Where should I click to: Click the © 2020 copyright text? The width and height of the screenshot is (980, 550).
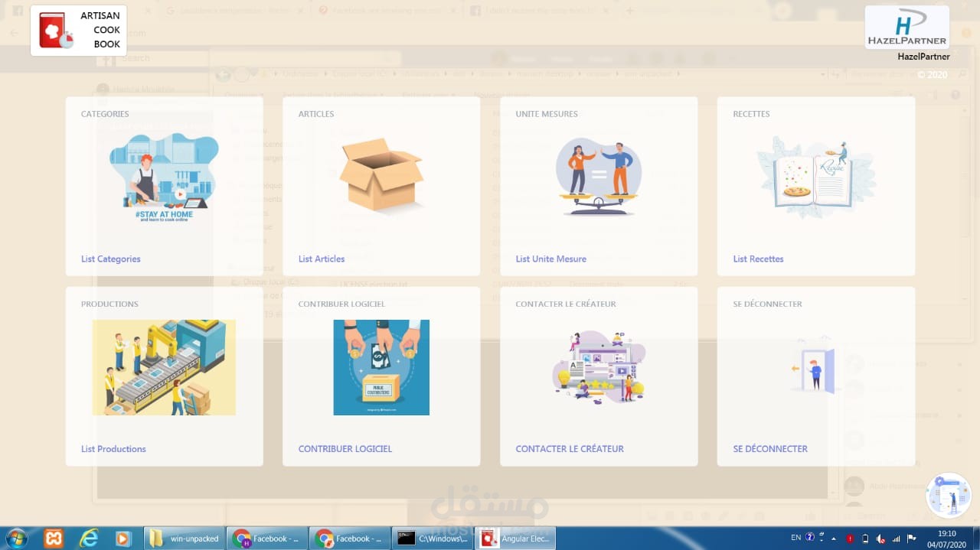coord(933,75)
